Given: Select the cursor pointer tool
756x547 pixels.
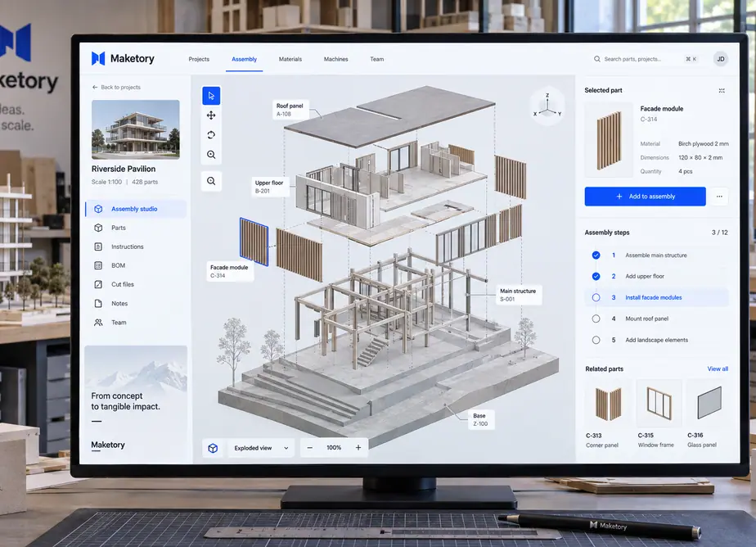Looking at the screenshot, I should [211, 96].
